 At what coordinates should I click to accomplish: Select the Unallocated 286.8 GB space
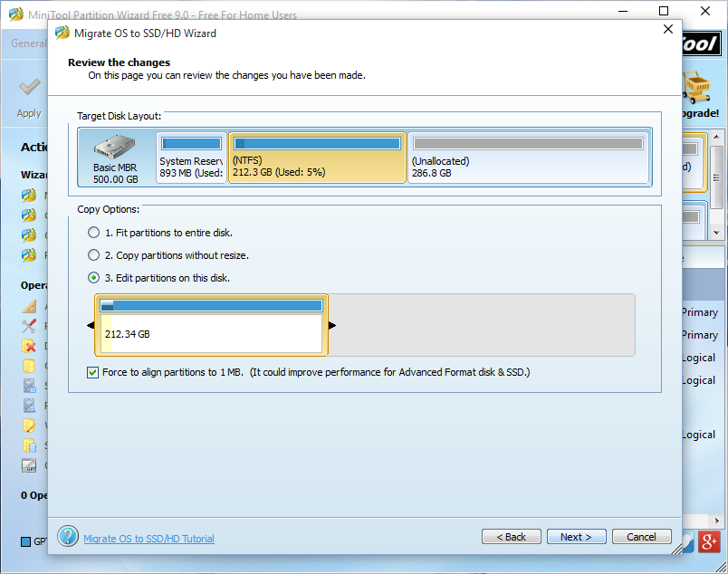tap(529, 158)
